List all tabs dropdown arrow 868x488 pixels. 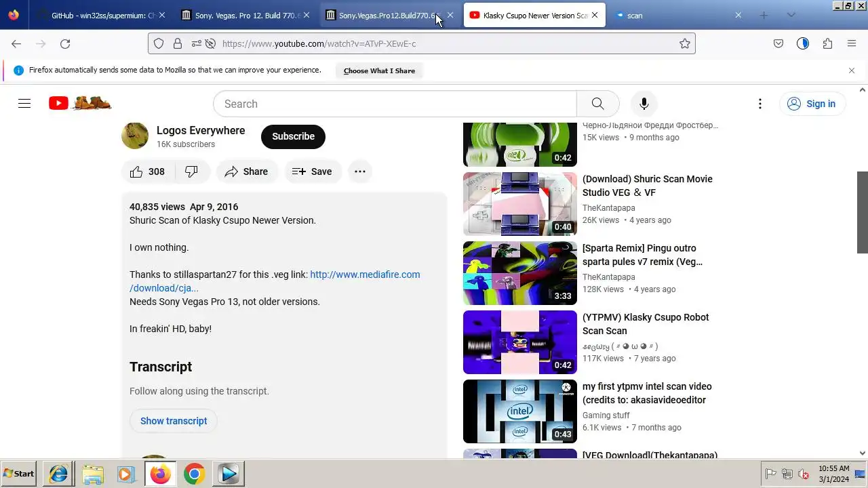791,15
